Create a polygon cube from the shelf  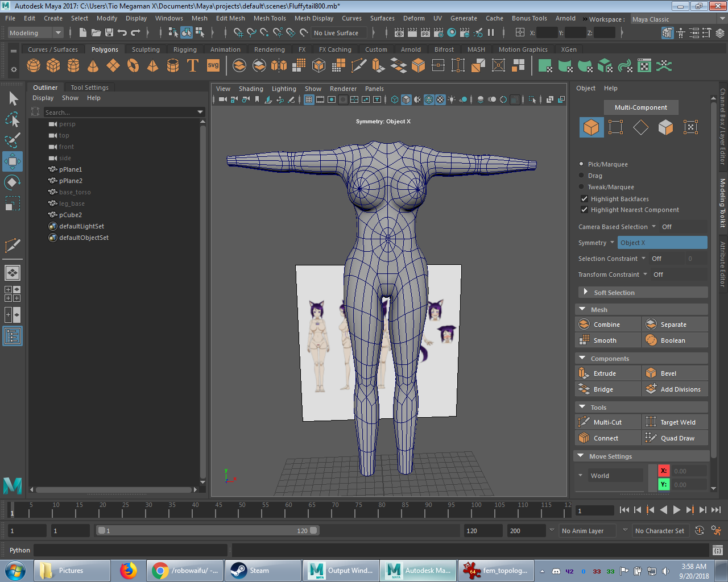click(x=53, y=66)
